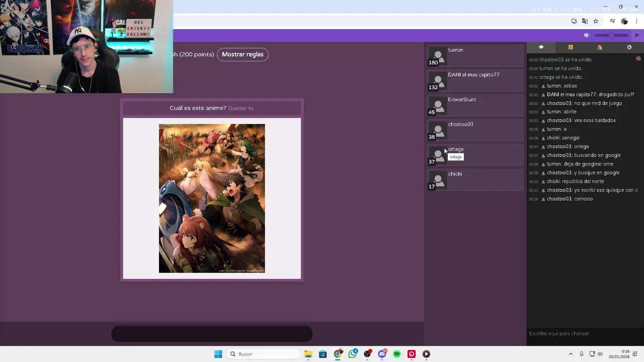This screenshot has width=644, height=362.
Task: Select player chostoo03 in the scoreboard
Action: point(475,130)
